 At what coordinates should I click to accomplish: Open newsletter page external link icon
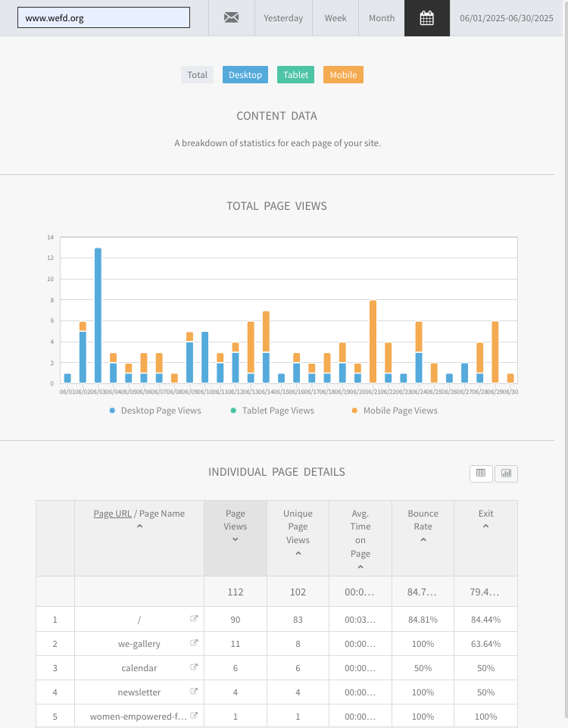pyautogui.click(x=194, y=692)
